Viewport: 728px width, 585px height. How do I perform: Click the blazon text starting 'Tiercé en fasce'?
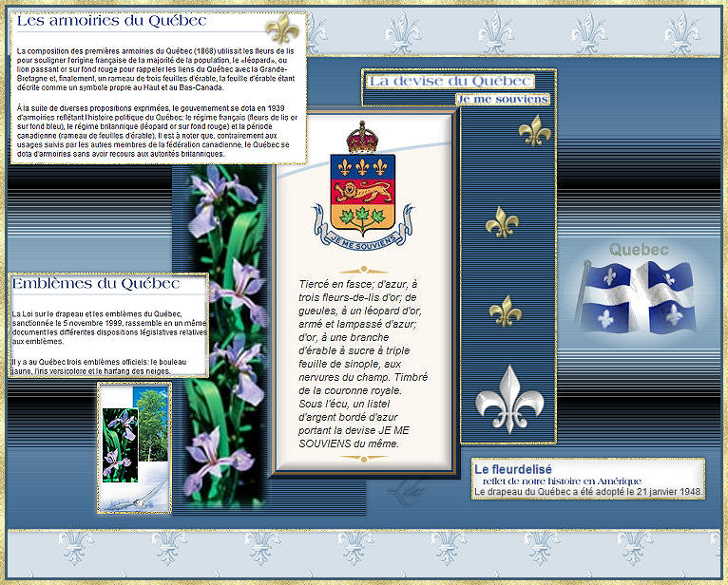coord(363,364)
